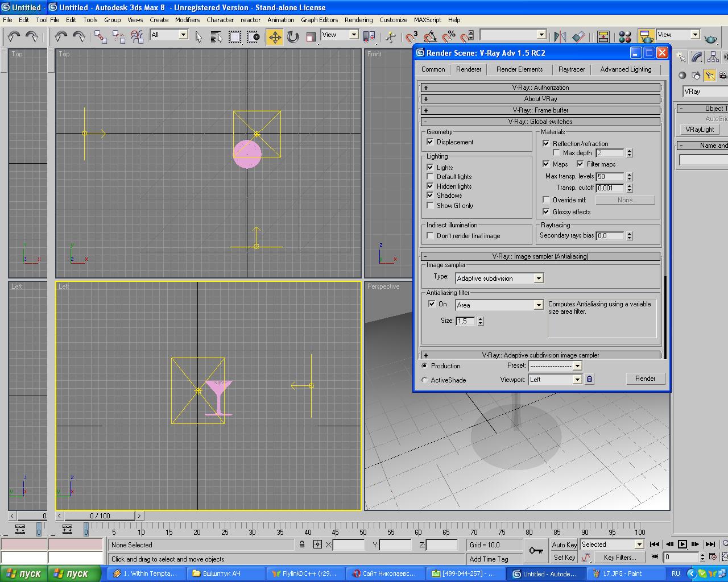The width and height of the screenshot is (728, 582).
Task: Enable the Default lights option
Action: click(431, 177)
